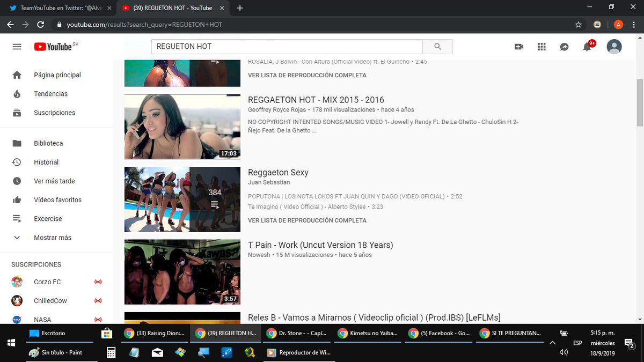The image size is (644, 362).
Task: Open the messages share icon in header
Action: 564,47
